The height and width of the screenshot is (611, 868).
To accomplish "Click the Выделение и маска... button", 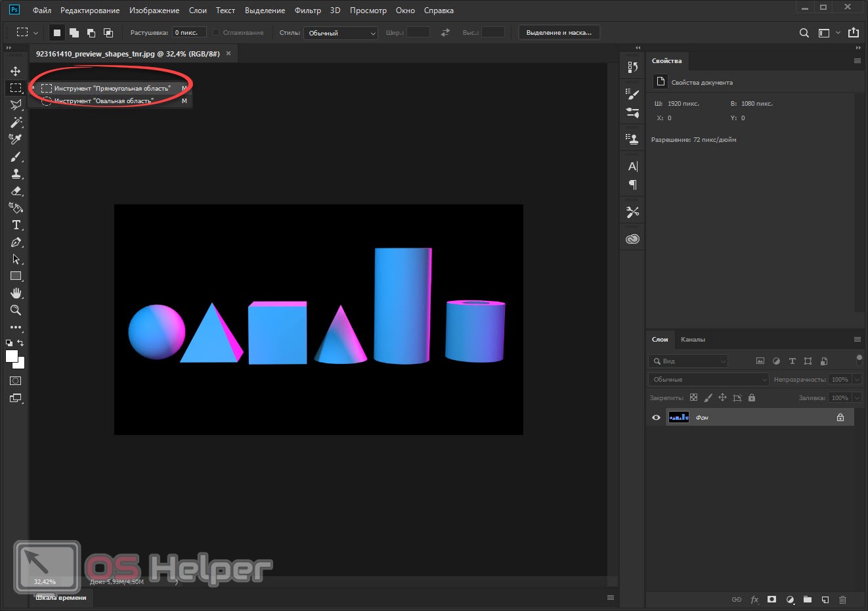I will [x=559, y=33].
